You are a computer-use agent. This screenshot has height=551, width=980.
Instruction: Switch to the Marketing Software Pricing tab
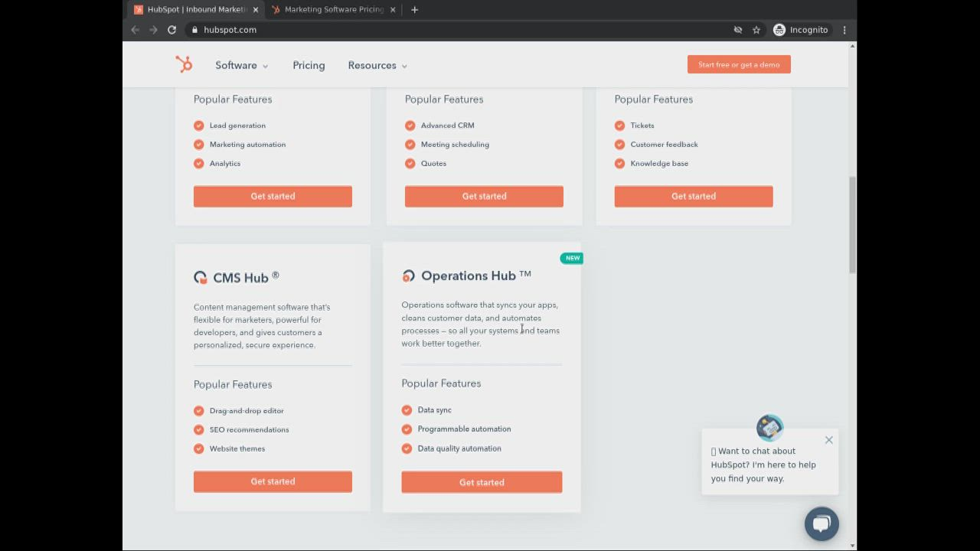pos(334,9)
